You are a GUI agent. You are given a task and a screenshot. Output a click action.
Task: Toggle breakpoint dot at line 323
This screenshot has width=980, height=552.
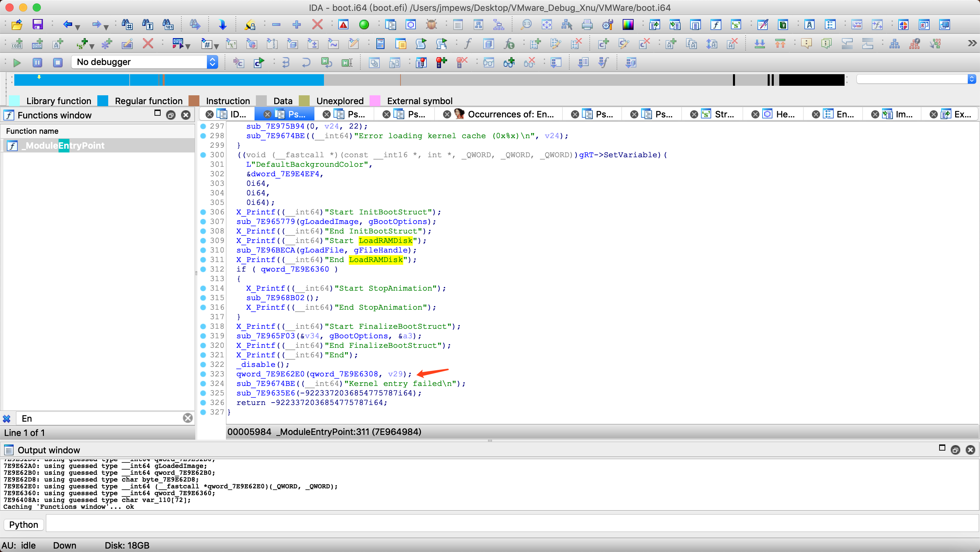[x=203, y=374]
